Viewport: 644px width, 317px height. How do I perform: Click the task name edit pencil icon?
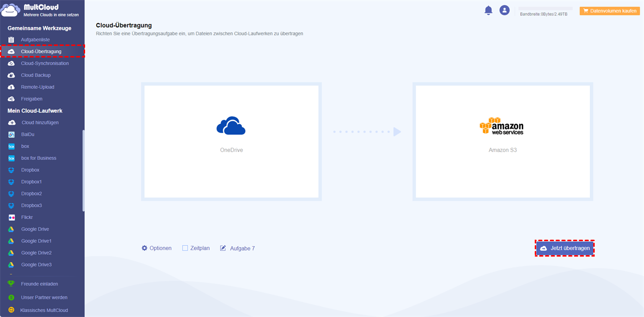[x=223, y=248]
